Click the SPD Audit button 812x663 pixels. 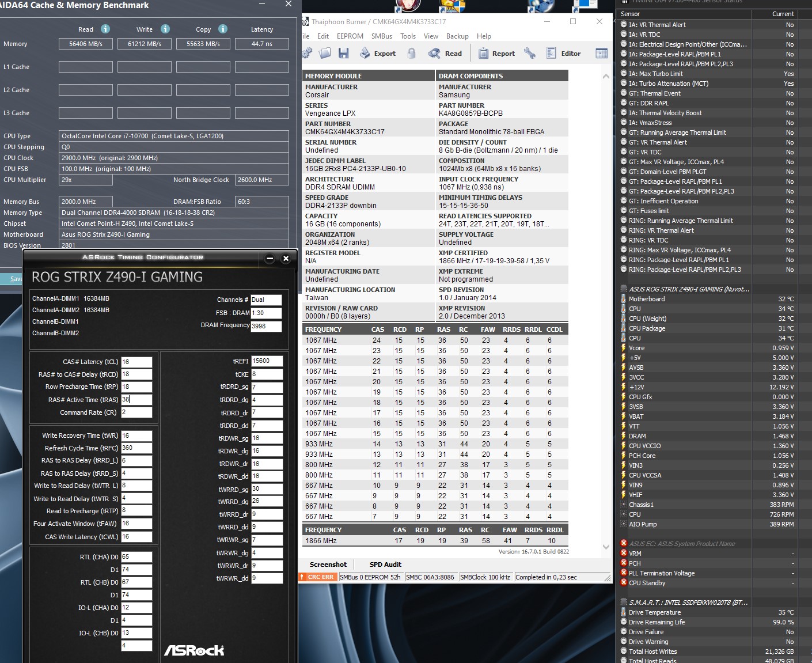click(x=385, y=565)
